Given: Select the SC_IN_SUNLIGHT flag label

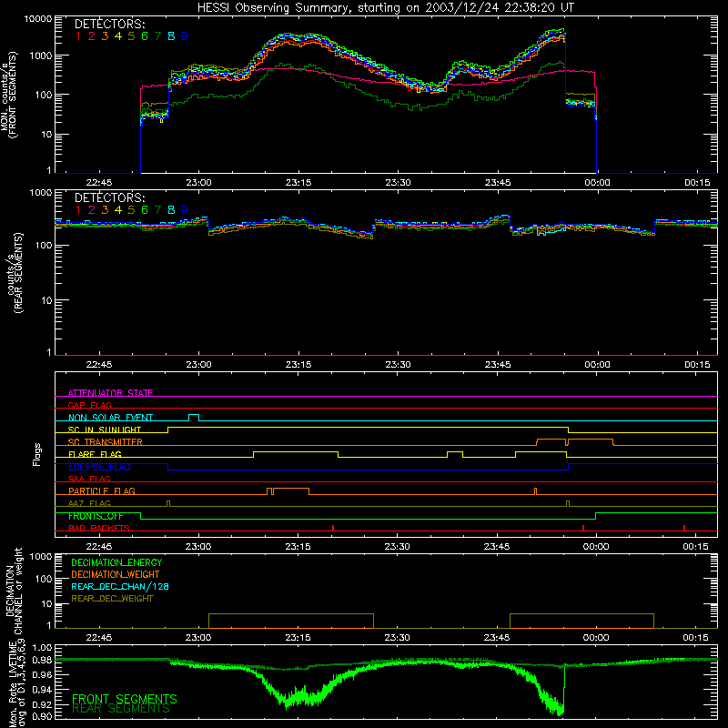Looking at the screenshot, I should [105, 430].
